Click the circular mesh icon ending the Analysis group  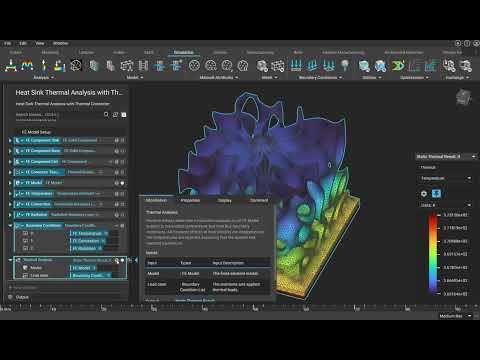[76, 65]
